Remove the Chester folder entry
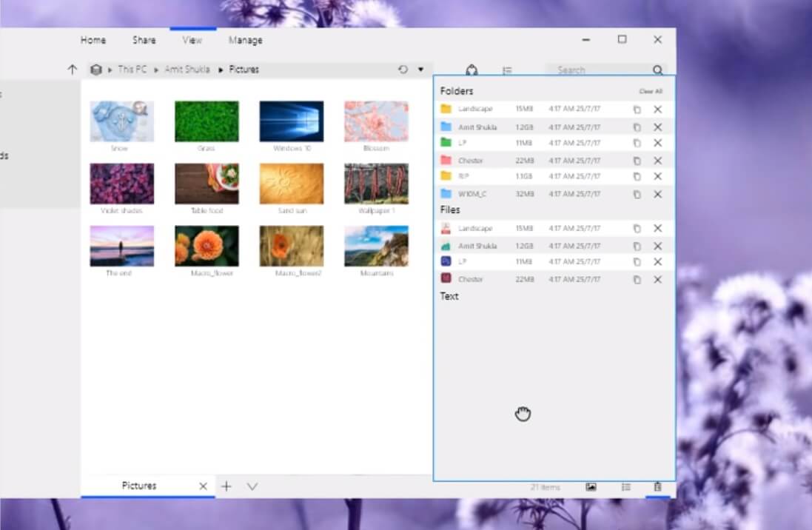The image size is (812, 530). coord(658,161)
